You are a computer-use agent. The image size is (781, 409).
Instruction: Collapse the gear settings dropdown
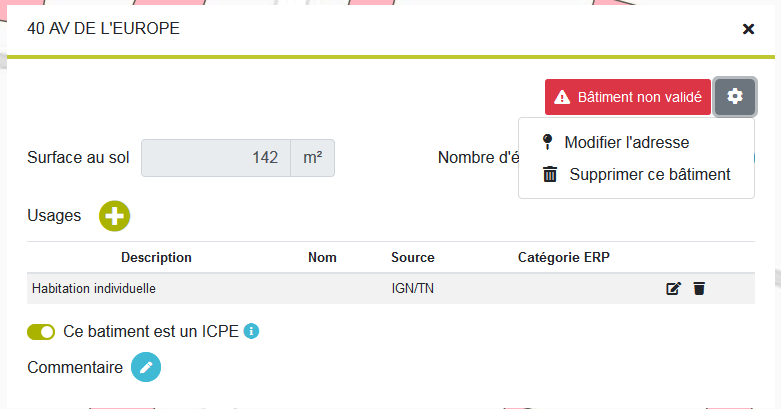pos(735,97)
